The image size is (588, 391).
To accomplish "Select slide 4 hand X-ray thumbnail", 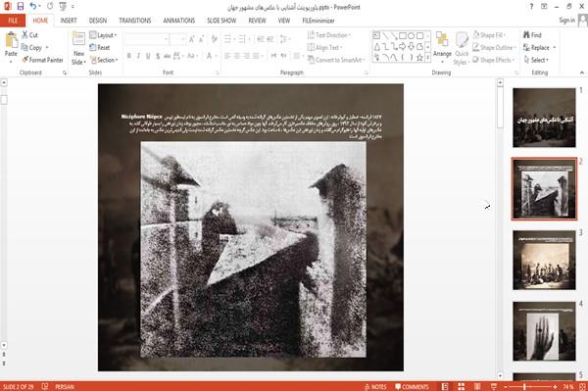I will [544, 331].
